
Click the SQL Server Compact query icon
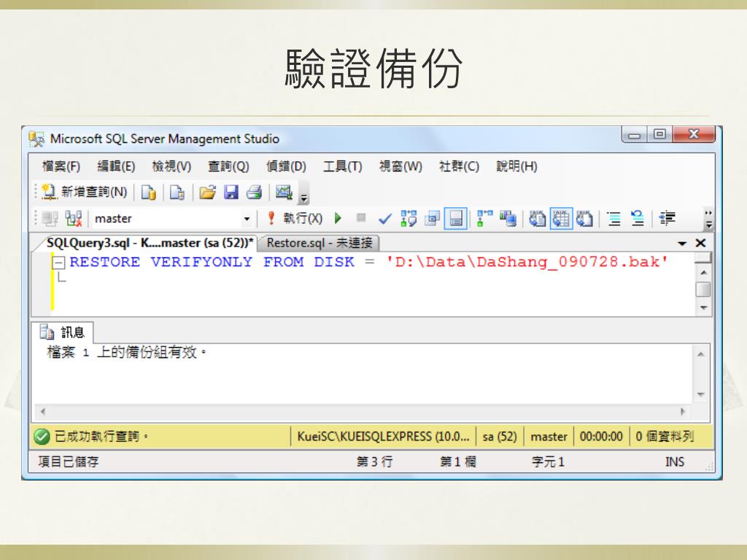tap(177, 192)
